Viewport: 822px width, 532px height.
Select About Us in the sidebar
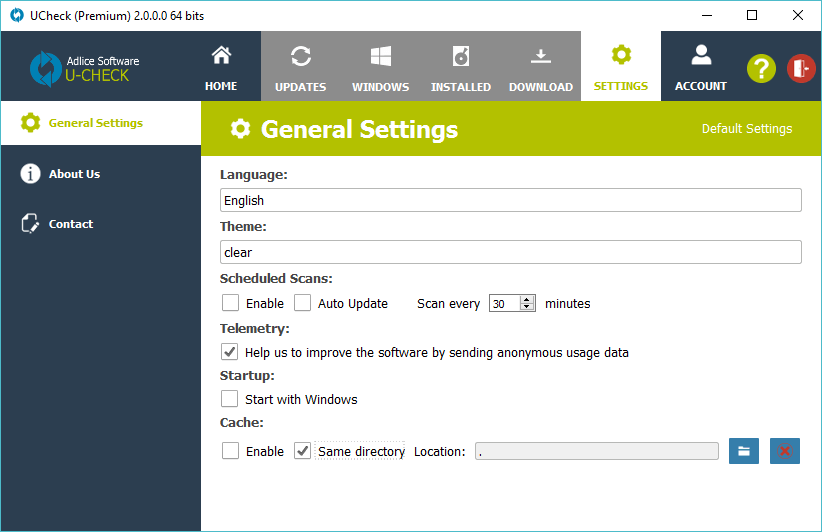pyautogui.click(x=74, y=174)
